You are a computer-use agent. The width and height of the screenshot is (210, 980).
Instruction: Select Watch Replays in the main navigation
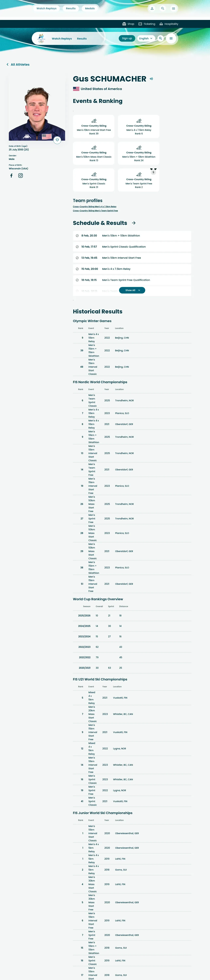[x=62, y=38]
